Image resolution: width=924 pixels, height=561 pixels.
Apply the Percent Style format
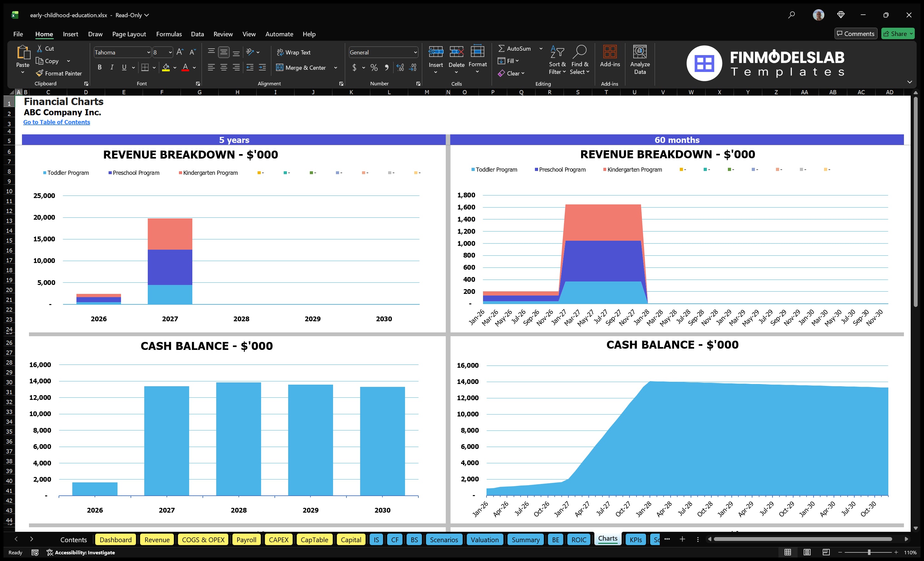tap(374, 68)
